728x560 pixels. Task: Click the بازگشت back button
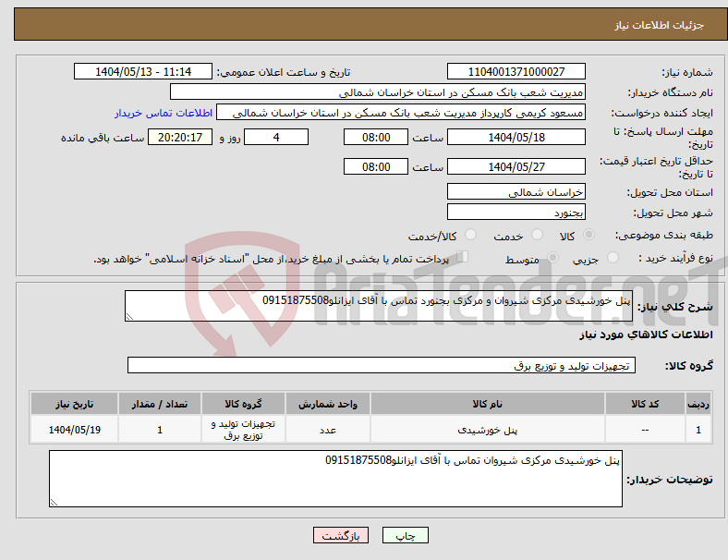pyautogui.click(x=341, y=535)
